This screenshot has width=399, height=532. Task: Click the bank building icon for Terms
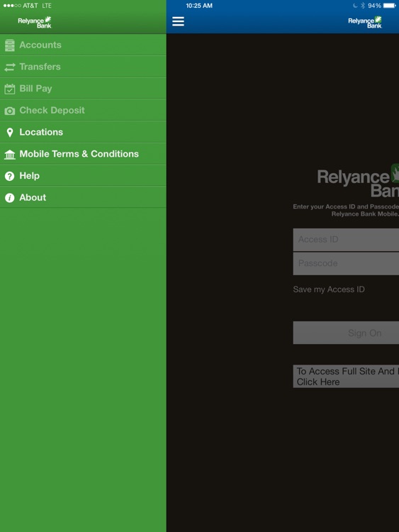pyautogui.click(x=10, y=155)
